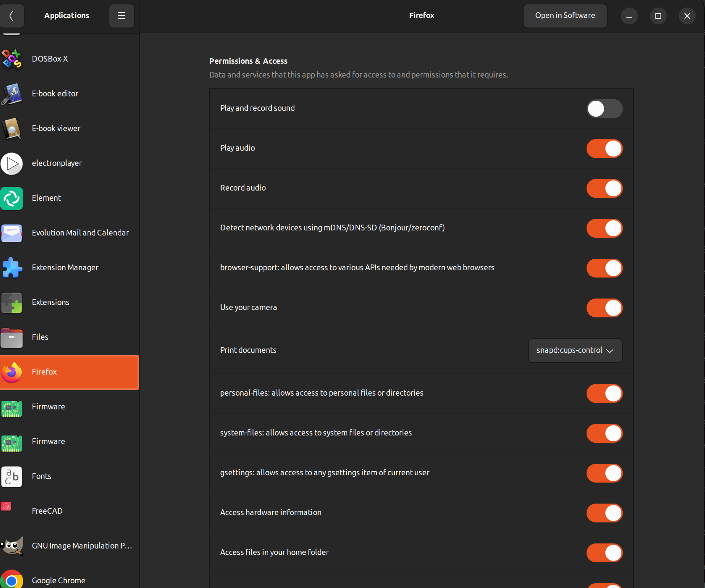Turn off Record audio permission
This screenshot has height=588, width=705.
tap(604, 188)
